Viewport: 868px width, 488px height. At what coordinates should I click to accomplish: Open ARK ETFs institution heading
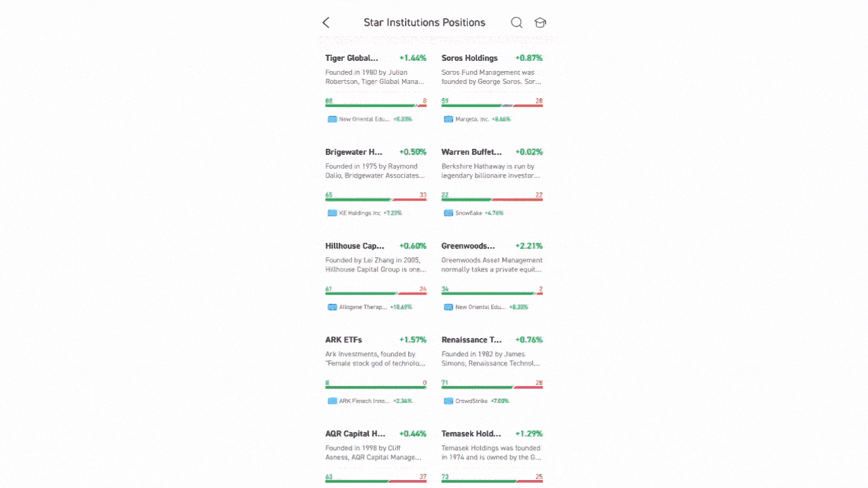[x=344, y=340]
